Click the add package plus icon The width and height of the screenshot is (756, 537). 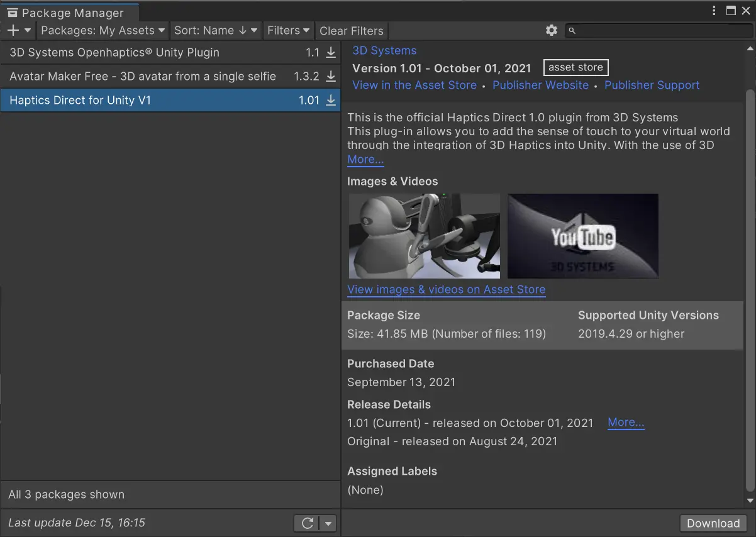pos(13,30)
